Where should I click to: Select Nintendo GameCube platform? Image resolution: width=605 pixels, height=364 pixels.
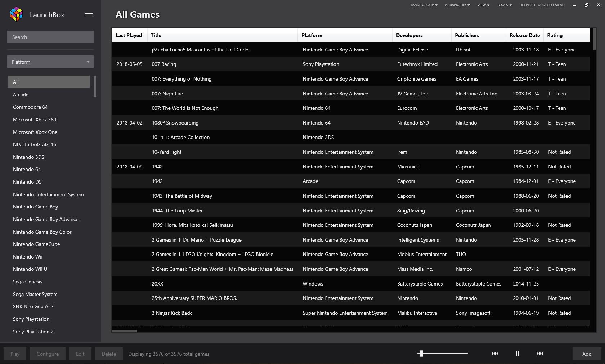point(49,244)
